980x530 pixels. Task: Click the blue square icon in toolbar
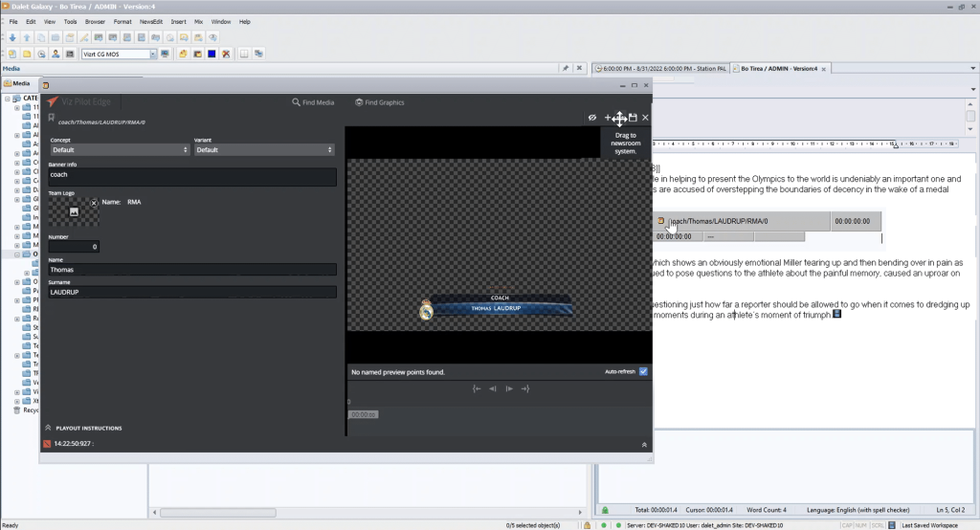tap(211, 55)
